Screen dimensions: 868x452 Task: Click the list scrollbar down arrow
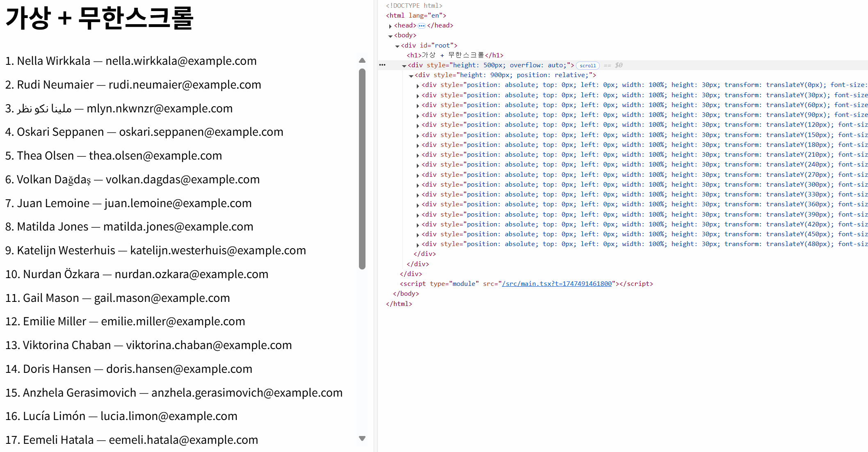coord(362,438)
